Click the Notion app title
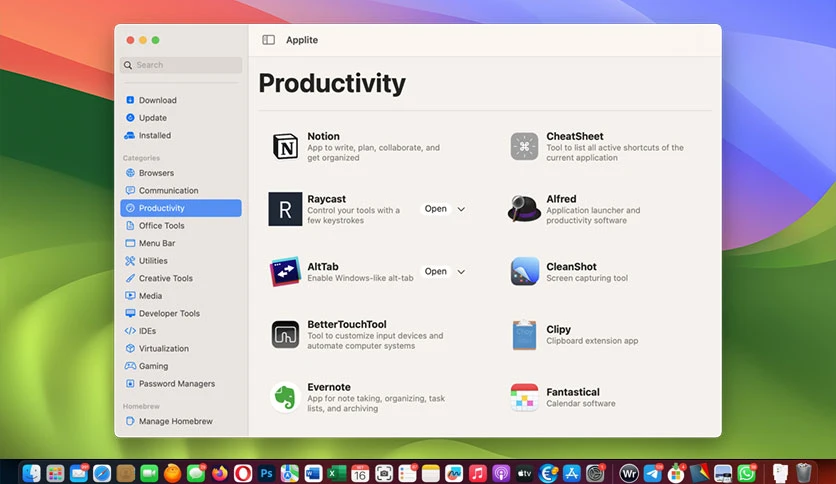Screen dimensions: 836x484 coord(323,136)
